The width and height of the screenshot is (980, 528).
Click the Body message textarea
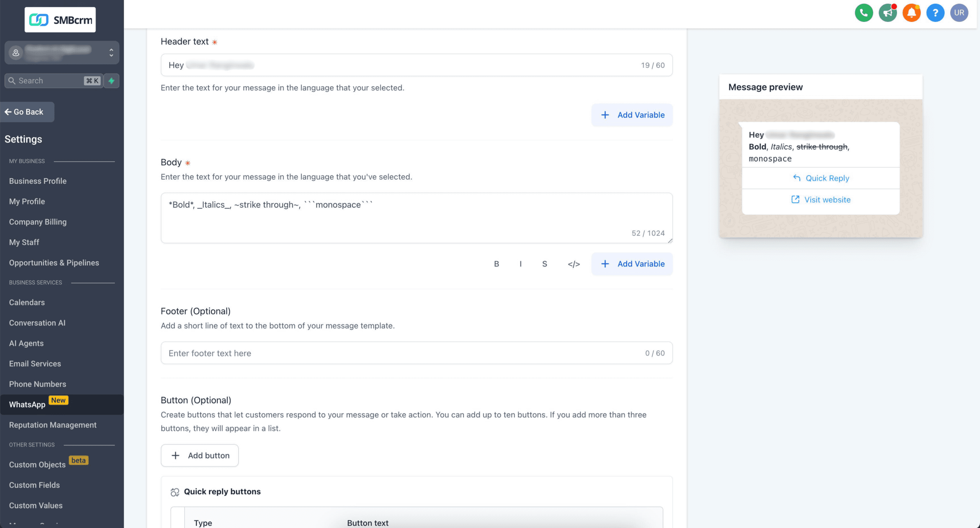[x=416, y=218]
